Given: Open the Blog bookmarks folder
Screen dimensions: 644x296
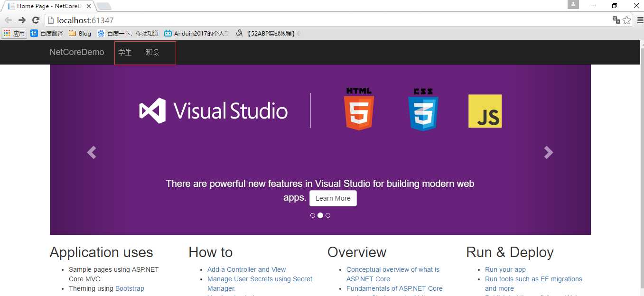Looking at the screenshot, I should (x=80, y=33).
